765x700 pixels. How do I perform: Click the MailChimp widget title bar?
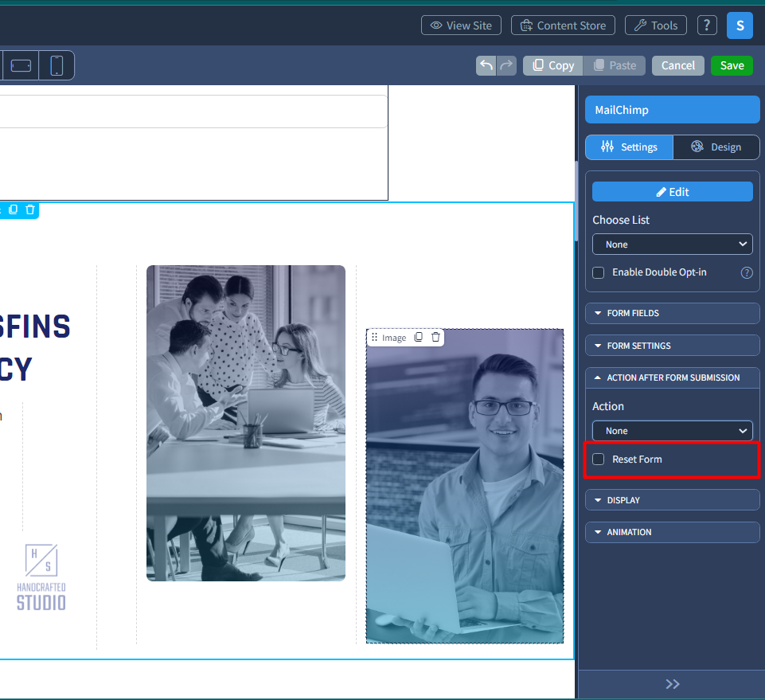[673, 110]
